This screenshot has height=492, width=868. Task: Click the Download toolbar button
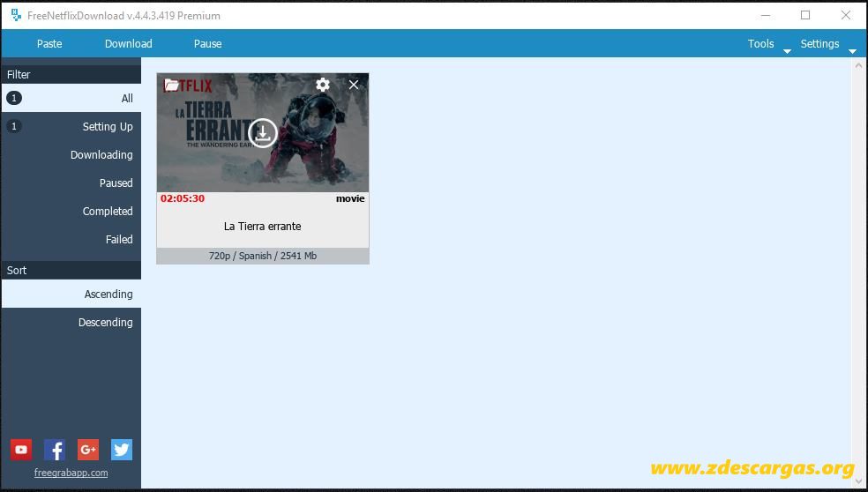click(129, 44)
